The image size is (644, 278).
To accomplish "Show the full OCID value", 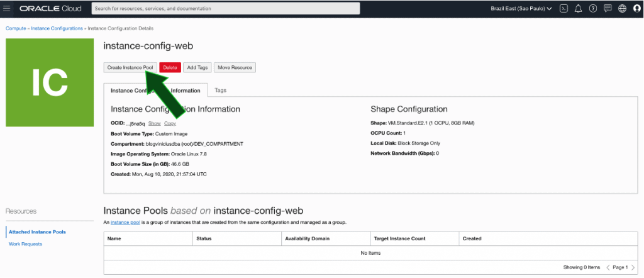I will tap(154, 123).
